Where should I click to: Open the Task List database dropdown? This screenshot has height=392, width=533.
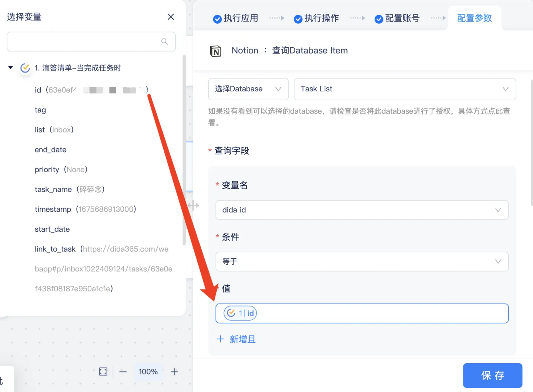(405, 89)
